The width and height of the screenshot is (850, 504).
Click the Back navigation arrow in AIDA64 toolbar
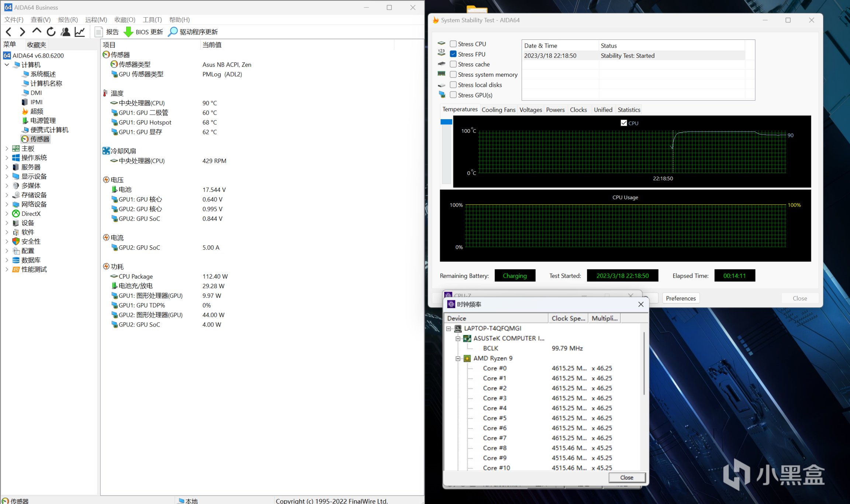(x=9, y=32)
